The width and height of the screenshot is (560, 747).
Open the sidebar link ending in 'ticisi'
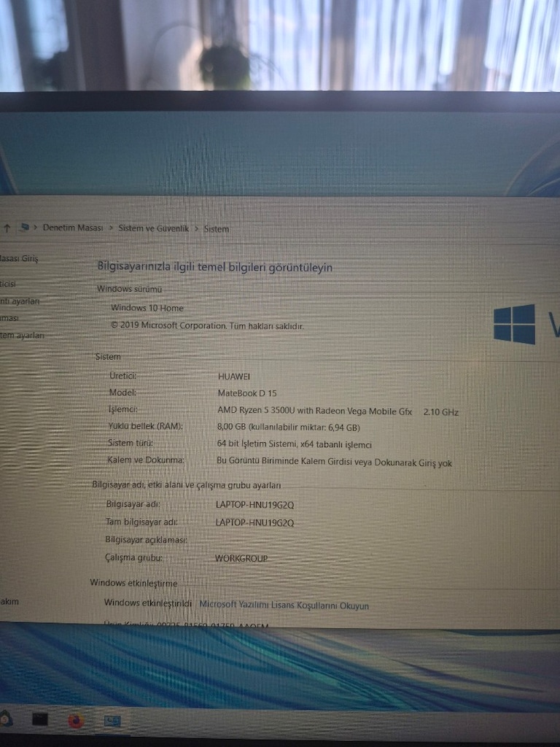[x=8, y=284]
